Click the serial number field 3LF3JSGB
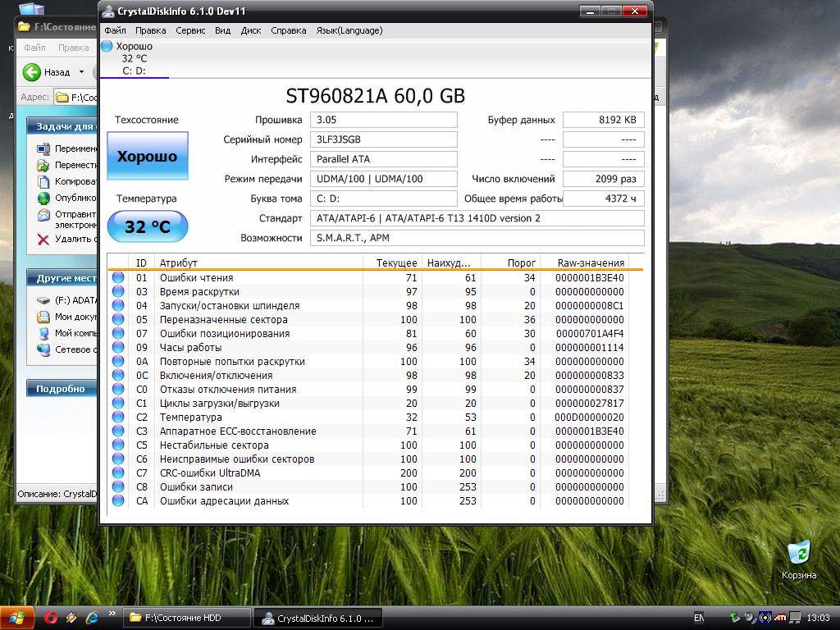 click(x=384, y=139)
